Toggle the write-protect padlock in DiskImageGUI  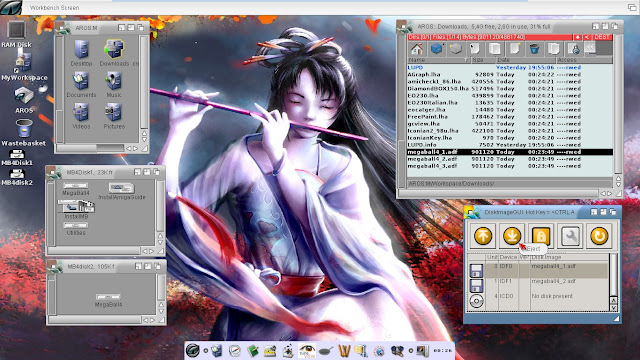coord(541,236)
